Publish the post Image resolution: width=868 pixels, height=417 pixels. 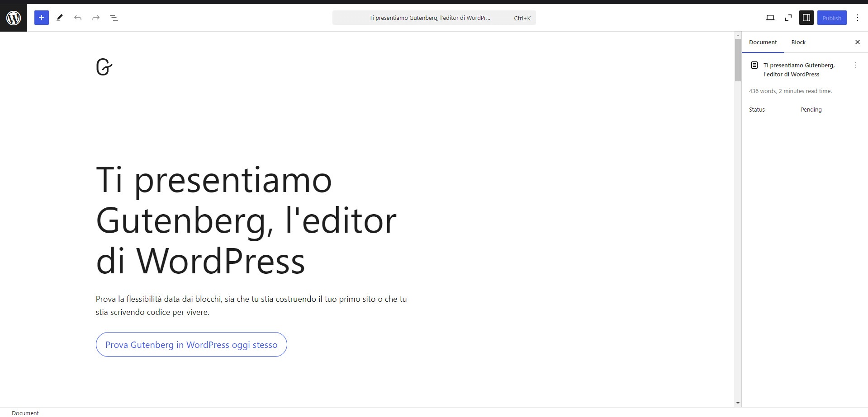832,18
